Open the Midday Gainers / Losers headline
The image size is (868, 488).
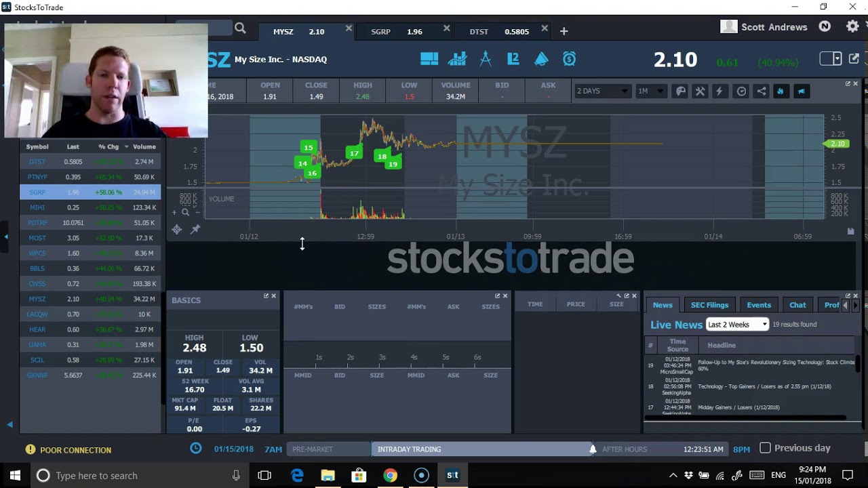(738, 407)
